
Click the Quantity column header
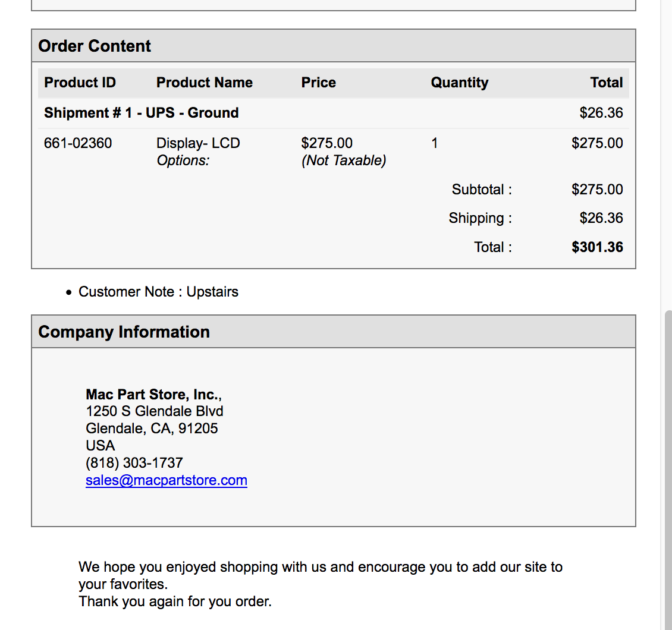point(460,82)
